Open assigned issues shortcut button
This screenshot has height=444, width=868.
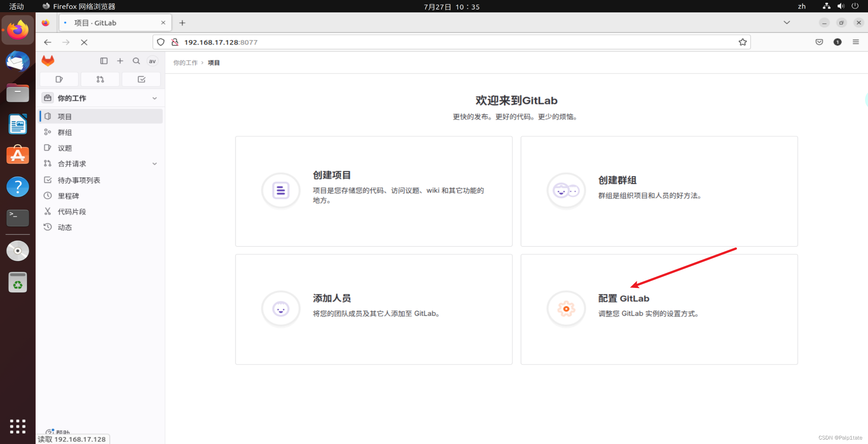point(59,79)
